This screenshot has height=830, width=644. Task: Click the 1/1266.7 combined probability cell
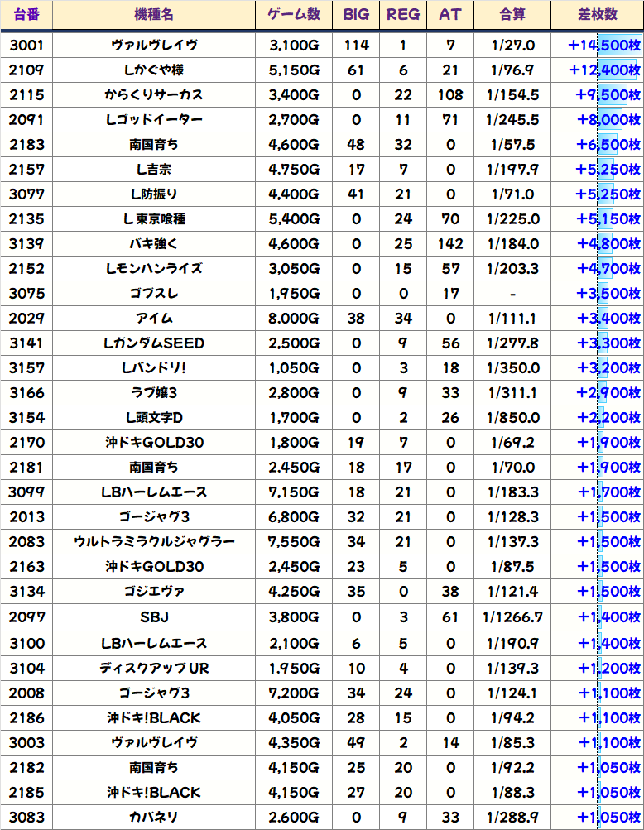point(512,617)
